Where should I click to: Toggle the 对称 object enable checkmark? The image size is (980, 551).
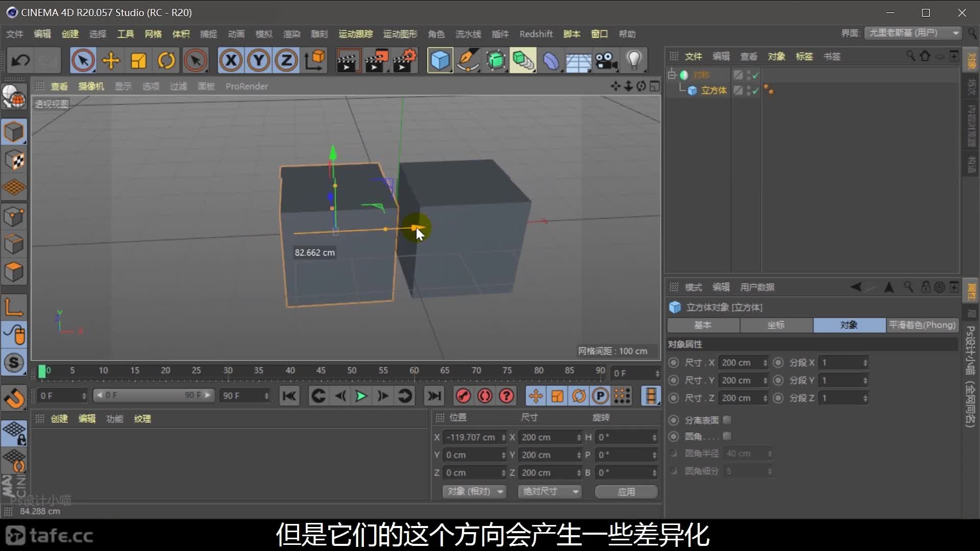pyautogui.click(x=755, y=75)
